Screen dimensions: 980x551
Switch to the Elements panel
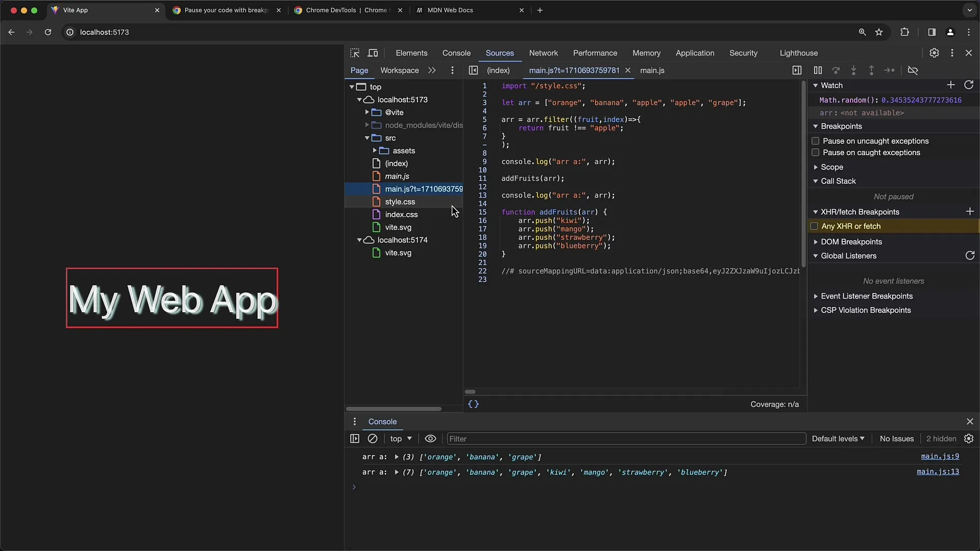[x=411, y=53]
